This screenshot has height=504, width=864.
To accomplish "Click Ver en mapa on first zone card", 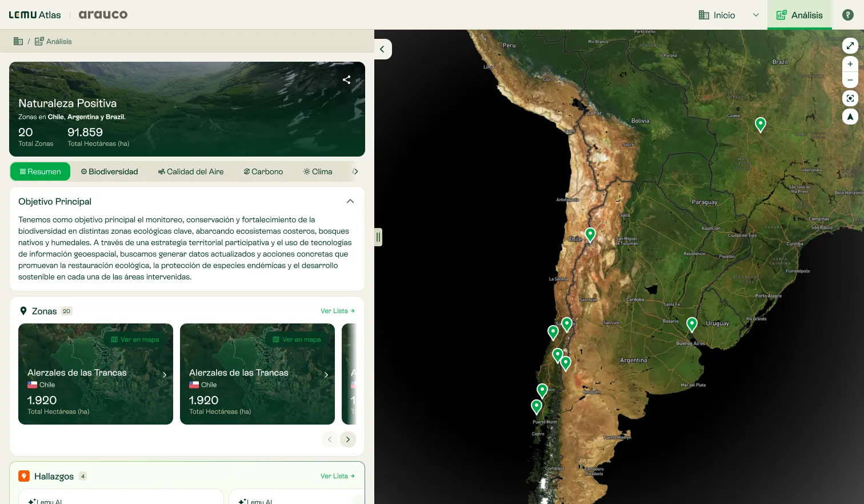I will [135, 339].
